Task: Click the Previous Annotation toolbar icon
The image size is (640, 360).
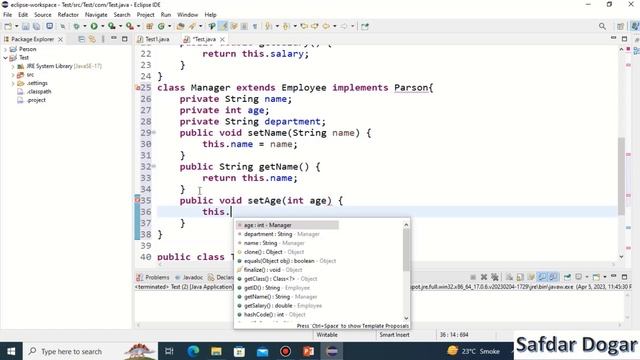Action: pos(286,26)
